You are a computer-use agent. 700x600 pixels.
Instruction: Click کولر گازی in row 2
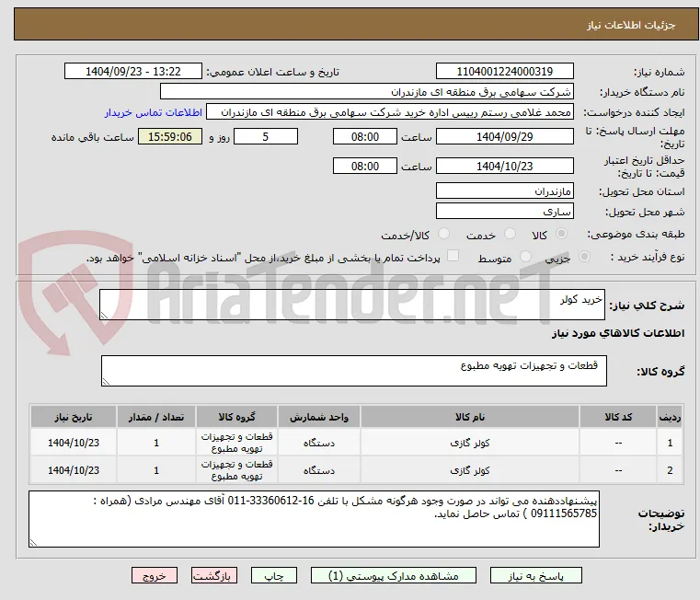470,470
